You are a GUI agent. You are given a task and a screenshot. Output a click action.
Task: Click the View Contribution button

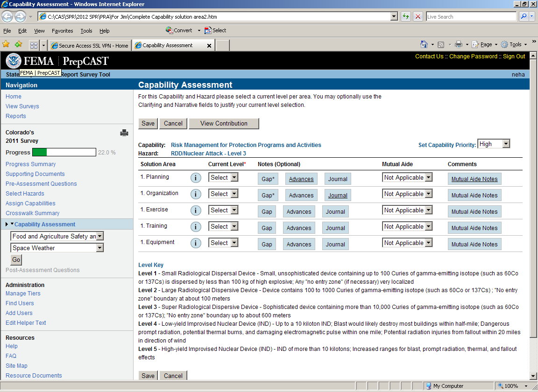tap(224, 124)
